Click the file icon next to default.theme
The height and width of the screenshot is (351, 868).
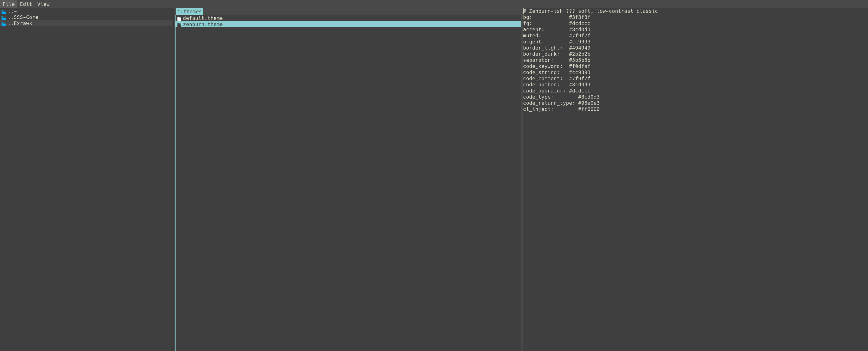pyautogui.click(x=179, y=19)
